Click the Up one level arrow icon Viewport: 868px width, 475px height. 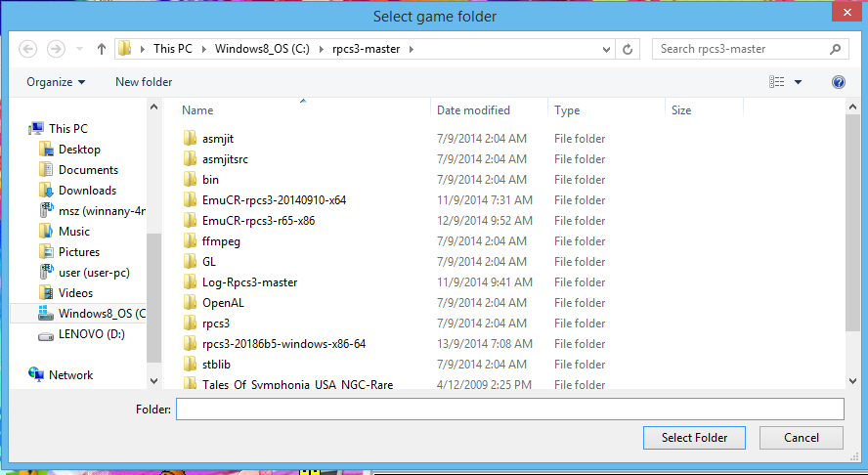[102, 49]
